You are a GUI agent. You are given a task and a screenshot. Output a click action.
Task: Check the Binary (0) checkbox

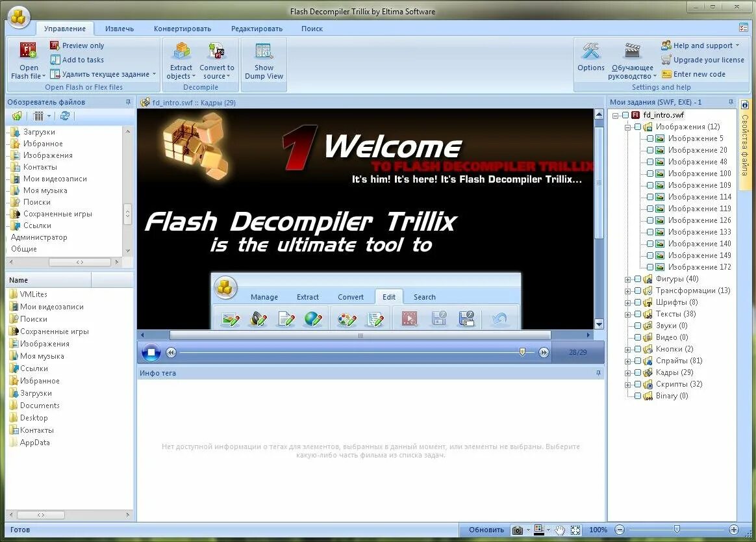pyautogui.click(x=637, y=396)
